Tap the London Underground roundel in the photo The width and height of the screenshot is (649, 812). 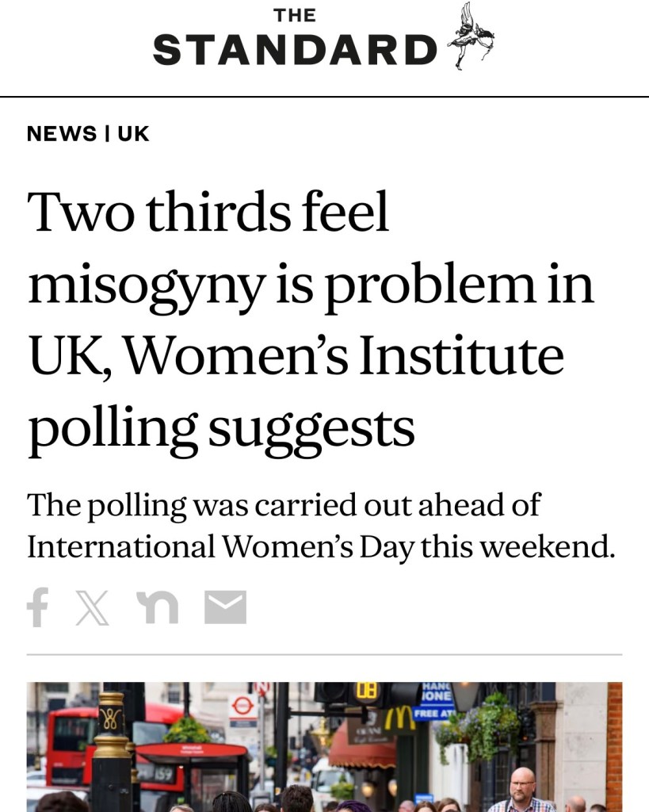pyautogui.click(x=241, y=706)
